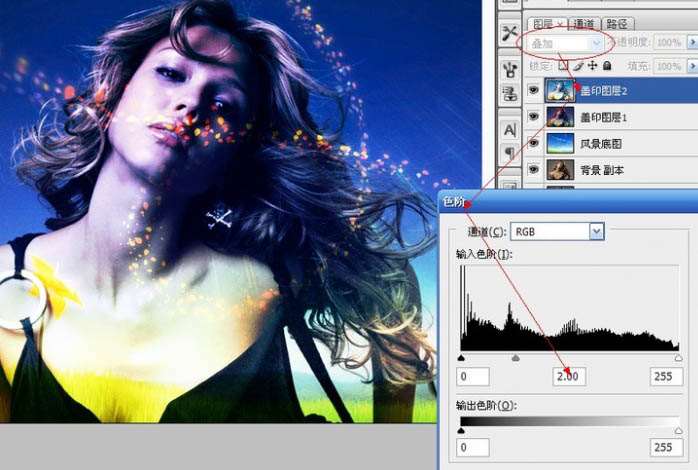Select the 风景底图 layer thumbnail
Viewport: 698px width, 470px height.
(560, 143)
